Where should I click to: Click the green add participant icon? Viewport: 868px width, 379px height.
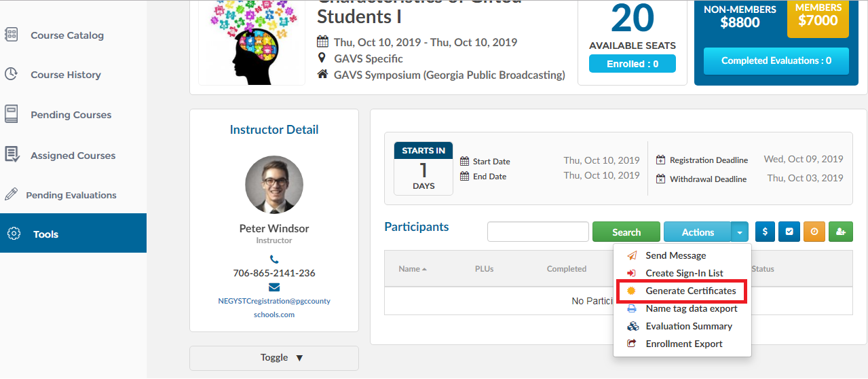pos(841,232)
